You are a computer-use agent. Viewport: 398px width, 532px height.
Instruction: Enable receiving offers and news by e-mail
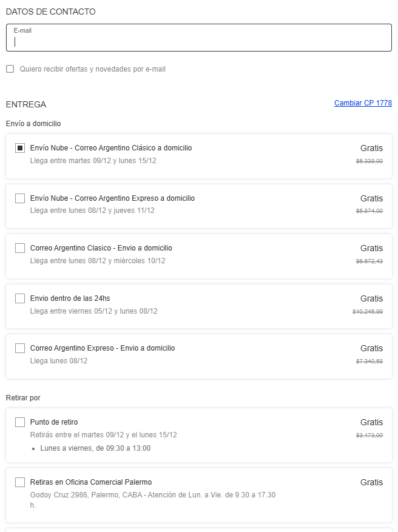click(x=10, y=69)
